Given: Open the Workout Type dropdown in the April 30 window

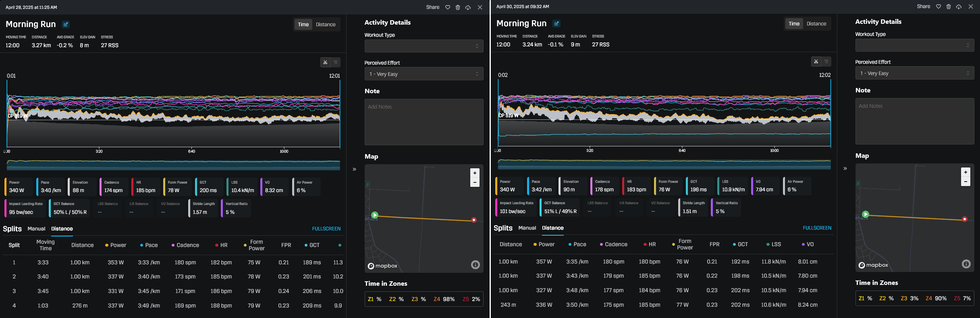Looking at the screenshot, I should pos(915,45).
